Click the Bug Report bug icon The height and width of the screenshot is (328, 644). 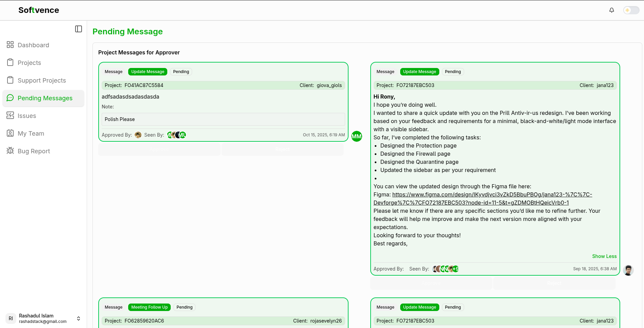point(10,151)
